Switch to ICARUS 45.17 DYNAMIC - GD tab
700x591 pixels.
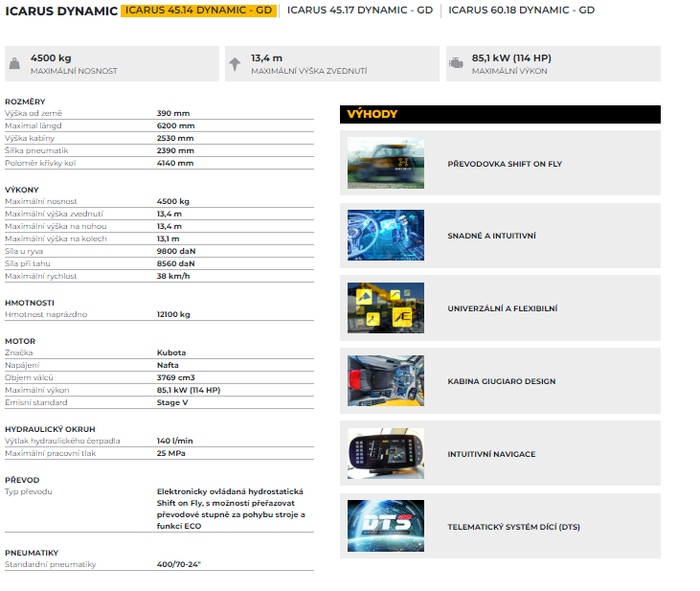tap(360, 11)
